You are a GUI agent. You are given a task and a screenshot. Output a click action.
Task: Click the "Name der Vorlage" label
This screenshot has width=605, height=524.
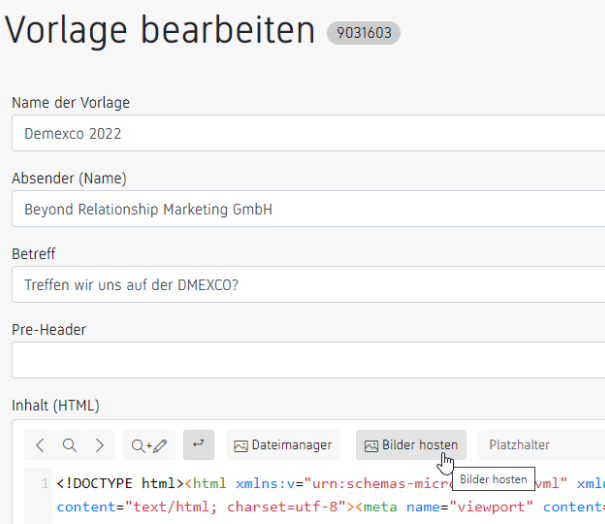(x=71, y=103)
